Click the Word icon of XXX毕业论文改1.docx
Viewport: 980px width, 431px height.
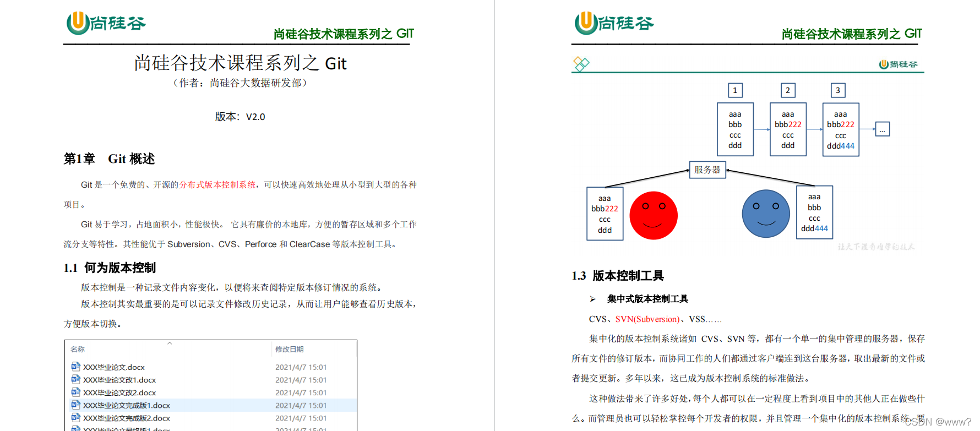tap(75, 379)
